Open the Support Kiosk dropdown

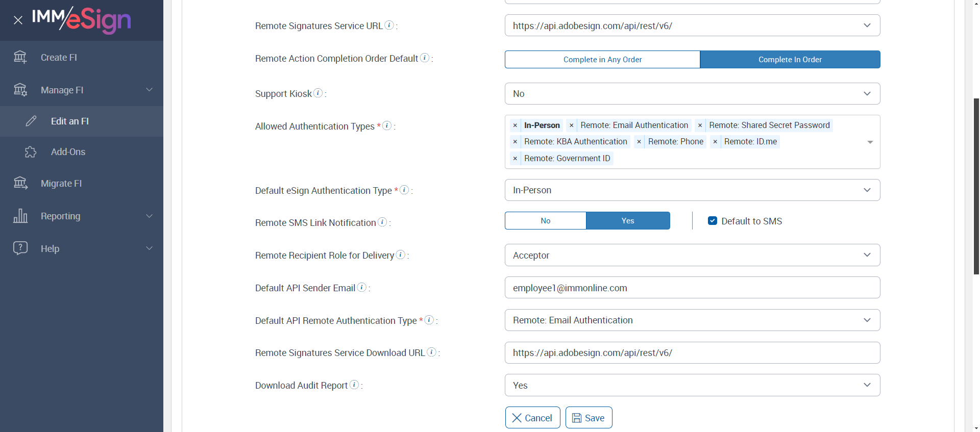click(x=692, y=94)
